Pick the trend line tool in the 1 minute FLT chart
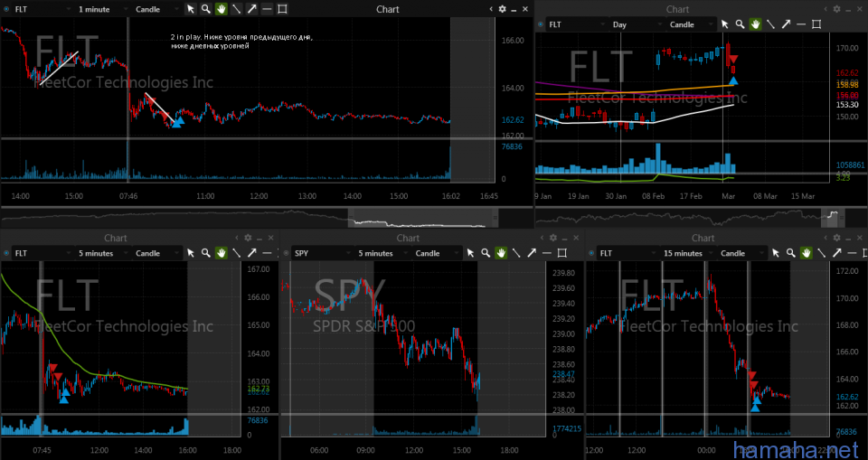Screen dimensions: 868x460 coord(236,9)
